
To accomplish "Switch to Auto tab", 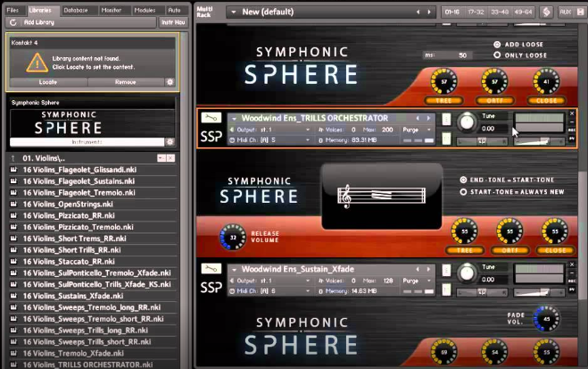I will click(174, 10).
